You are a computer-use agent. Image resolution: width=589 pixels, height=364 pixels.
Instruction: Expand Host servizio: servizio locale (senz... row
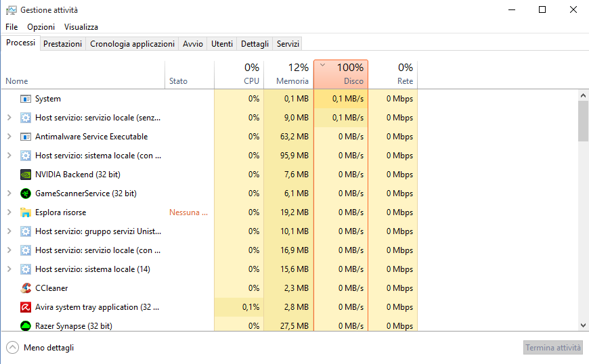9,118
